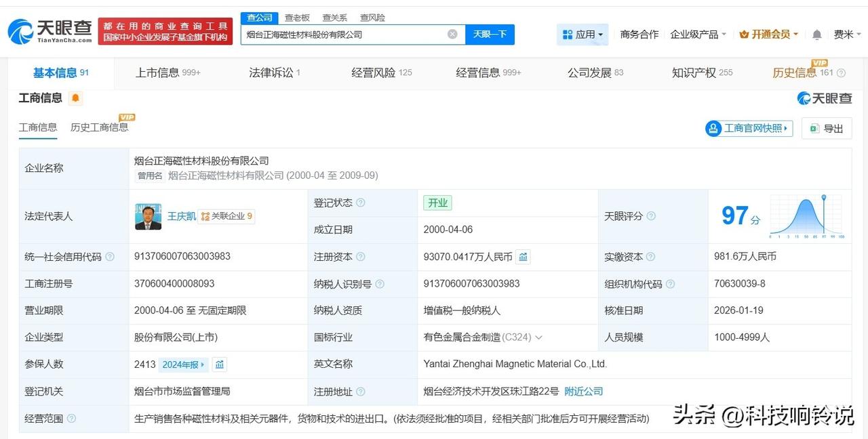868x439 pixels.
Task: Click the 应用 grid icon
Action: click(x=566, y=34)
